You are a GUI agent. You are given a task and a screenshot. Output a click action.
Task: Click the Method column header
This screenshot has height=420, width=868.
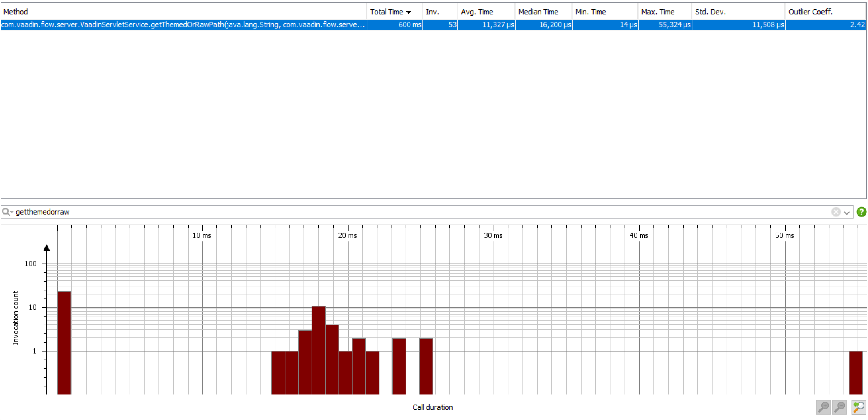tap(16, 12)
